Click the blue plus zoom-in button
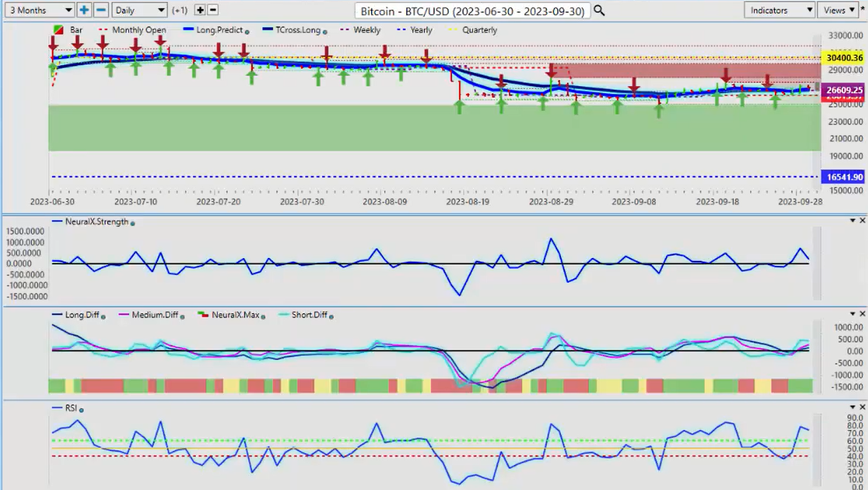The height and width of the screenshot is (490, 868). 84,10
